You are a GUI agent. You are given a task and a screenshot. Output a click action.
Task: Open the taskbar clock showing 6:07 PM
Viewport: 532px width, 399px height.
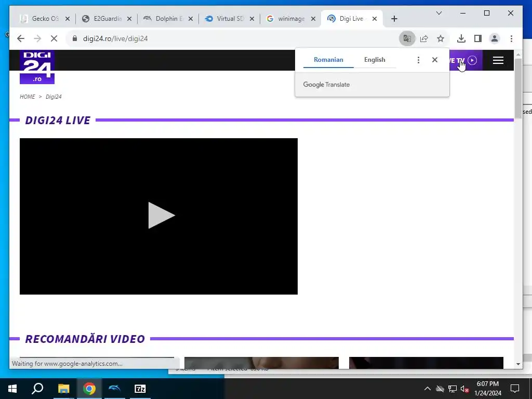(487, 389)
